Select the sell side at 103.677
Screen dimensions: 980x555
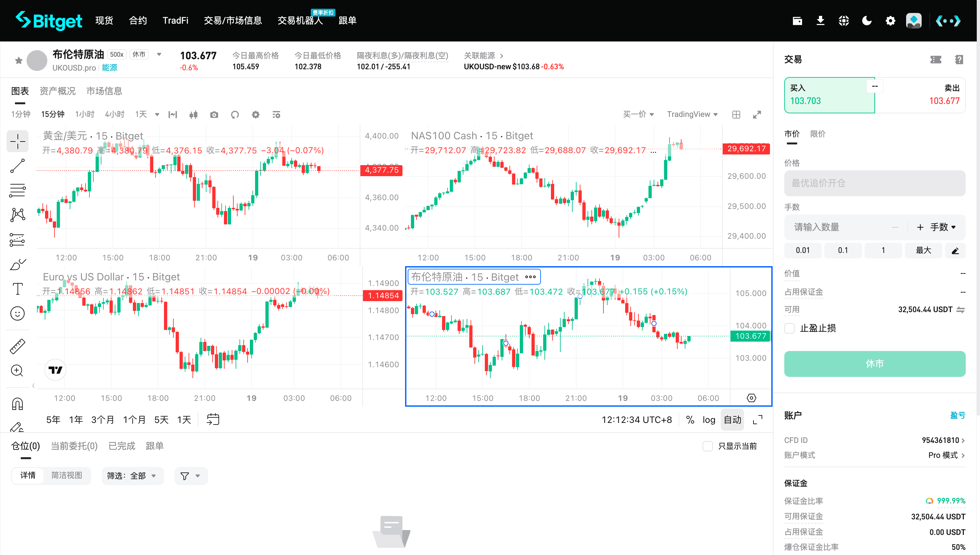pos(920,95)
